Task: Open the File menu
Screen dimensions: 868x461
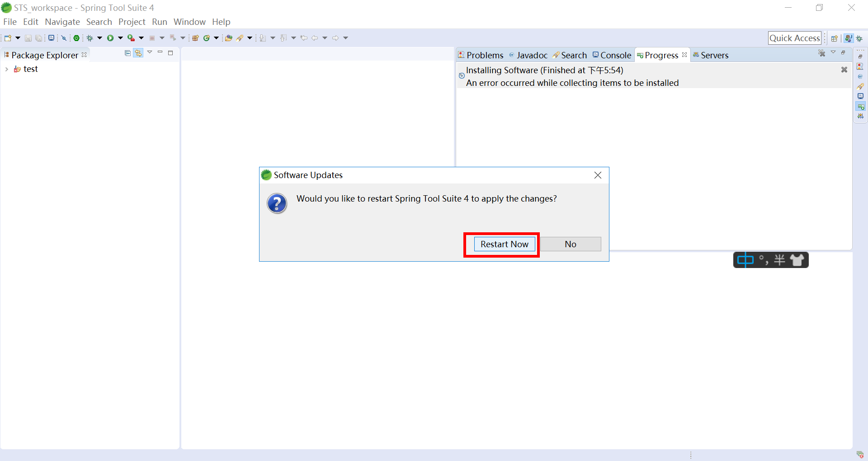Action: tap(10, 22)
